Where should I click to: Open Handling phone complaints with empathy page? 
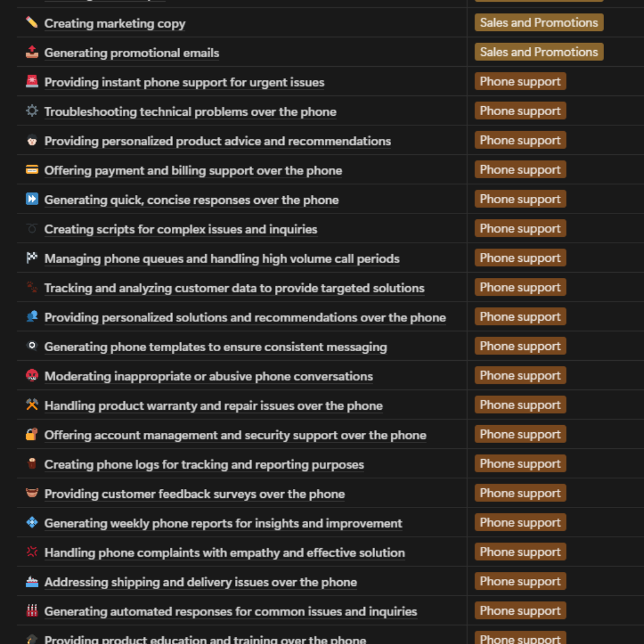point(225,553)
